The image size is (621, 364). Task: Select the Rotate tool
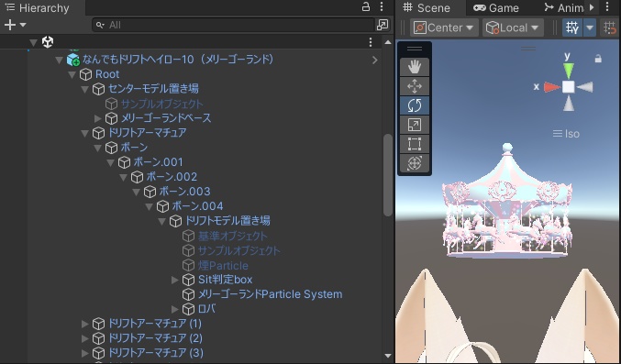(x=415, y=105)
